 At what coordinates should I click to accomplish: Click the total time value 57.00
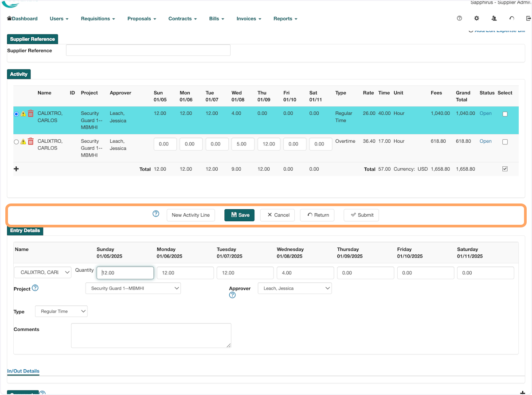point(384,169)
